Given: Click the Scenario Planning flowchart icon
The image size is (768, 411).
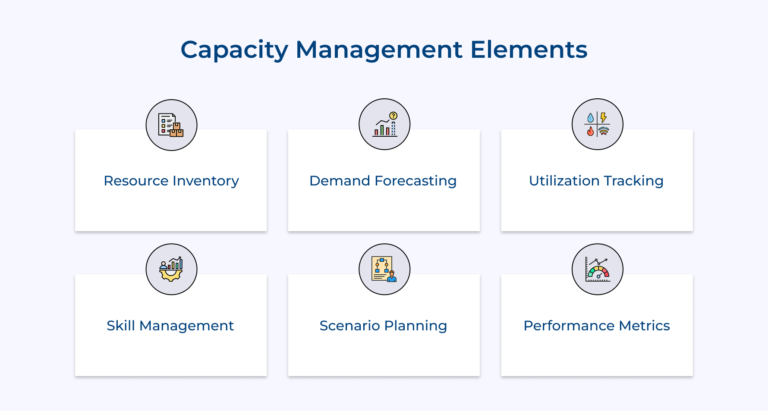Looking at the screenshot, I should [x=384, y=269].
